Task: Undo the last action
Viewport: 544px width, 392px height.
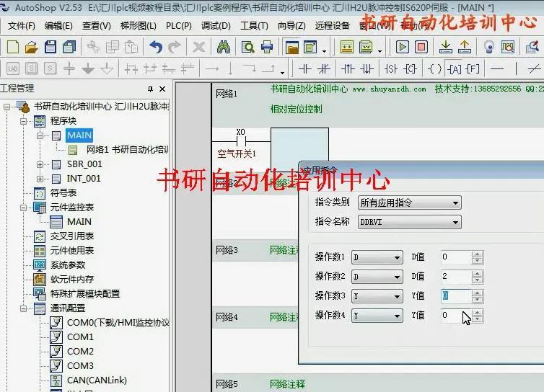Action: click(156, 47)
